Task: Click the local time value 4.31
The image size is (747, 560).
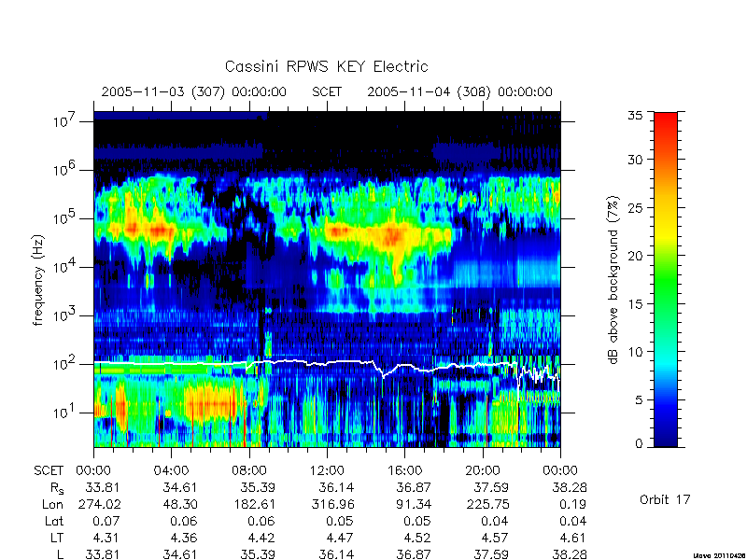Action: (107, 538)
